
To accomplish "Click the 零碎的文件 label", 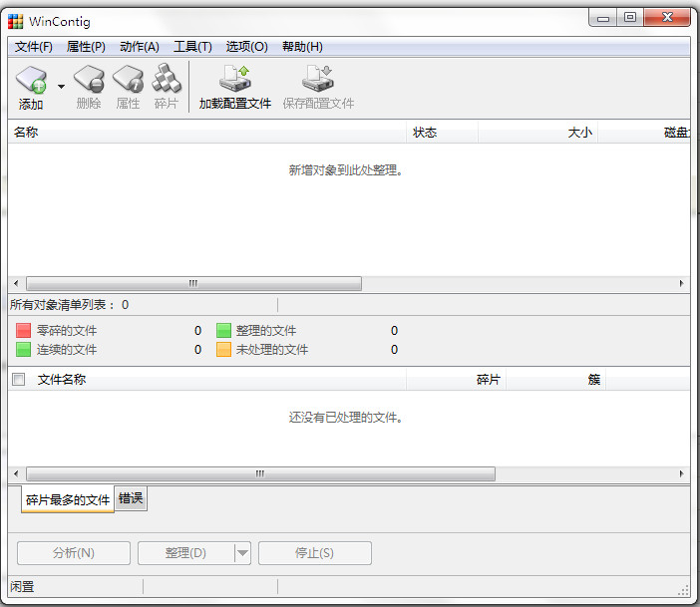I will 67,330.
